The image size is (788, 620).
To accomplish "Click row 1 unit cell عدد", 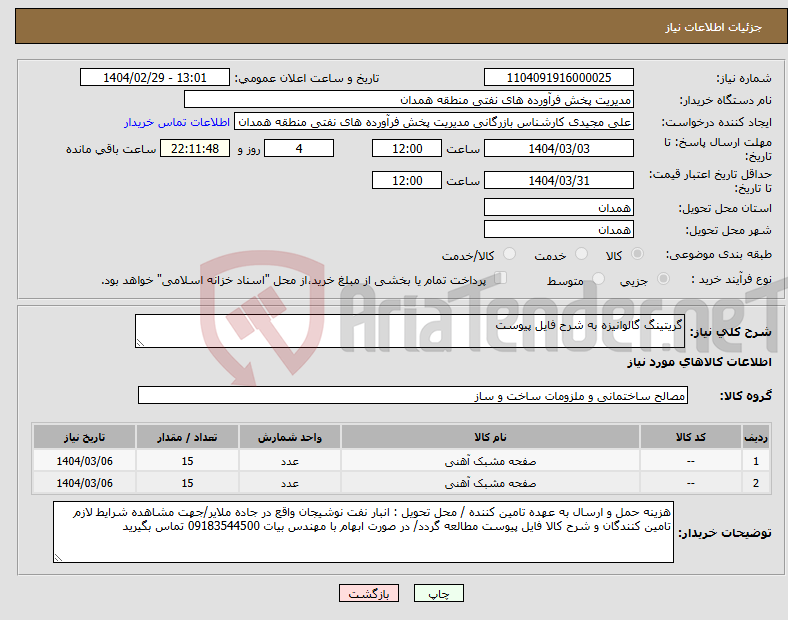I will [290, 461].
